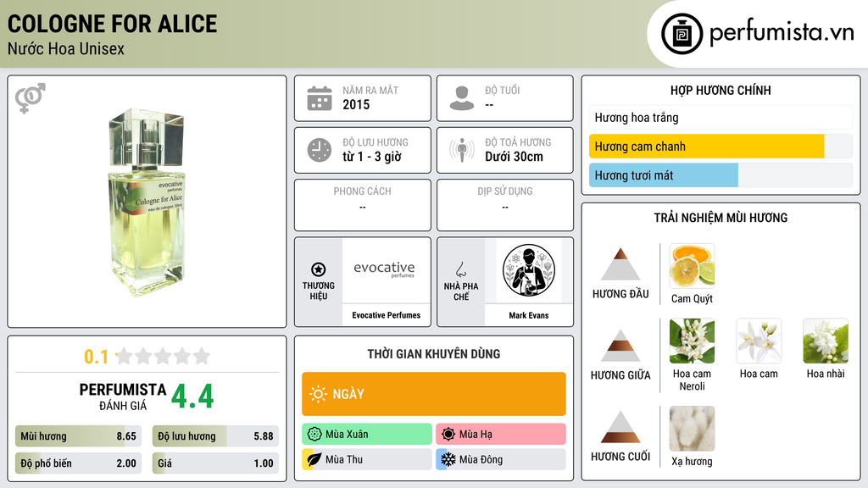Select the green Mùa Xuân season bar
Image resolution: width=868 pixels, height=488 pixels.
click(x=366, y=435)
